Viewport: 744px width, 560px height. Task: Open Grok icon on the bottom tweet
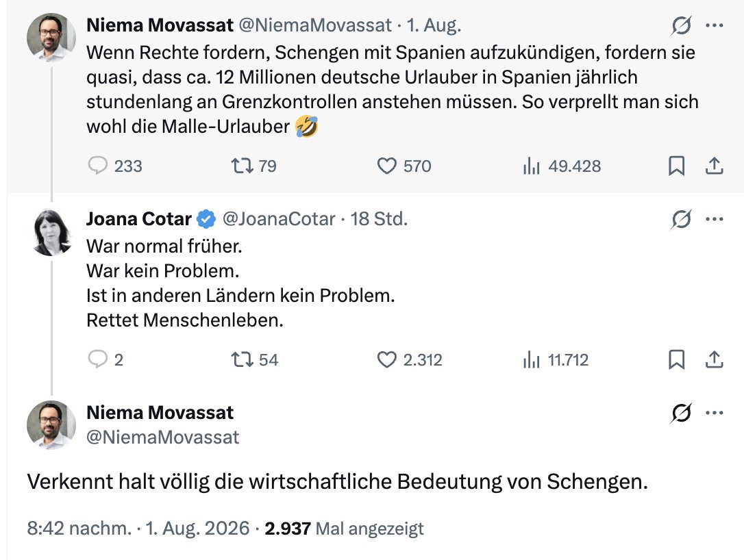pyautogui.click(x=681, y=413)
